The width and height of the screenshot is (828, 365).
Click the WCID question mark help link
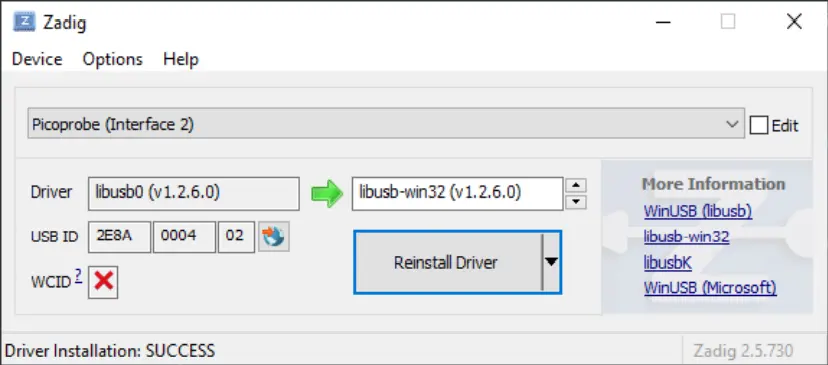(x=78, y=276)
